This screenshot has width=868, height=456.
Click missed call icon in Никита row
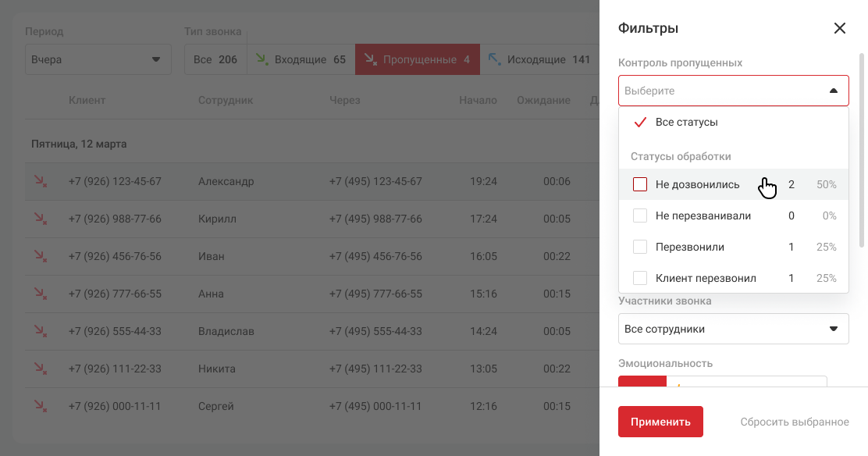point(40,369)
